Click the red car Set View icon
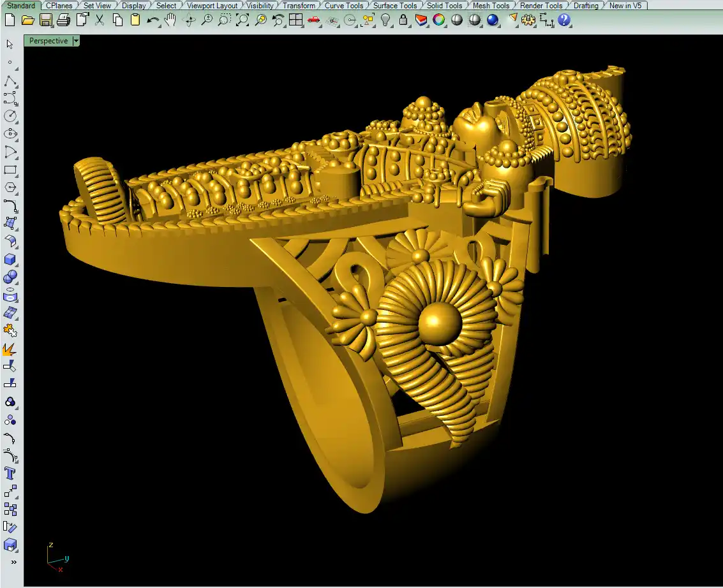The image size is (723, 588). click(313, 20)
